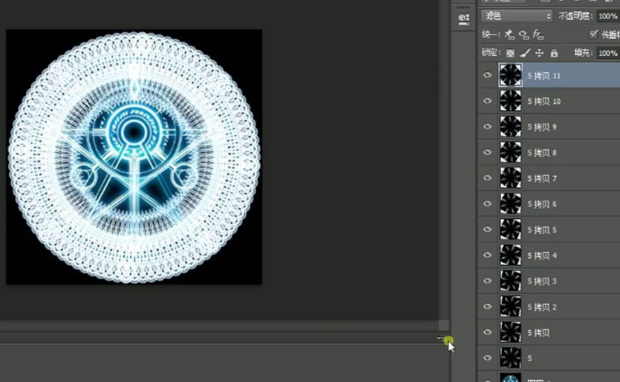Hide the 5 拷贝 2 layer
Viewport: 620px width, 382px height.
click(487, 306)
